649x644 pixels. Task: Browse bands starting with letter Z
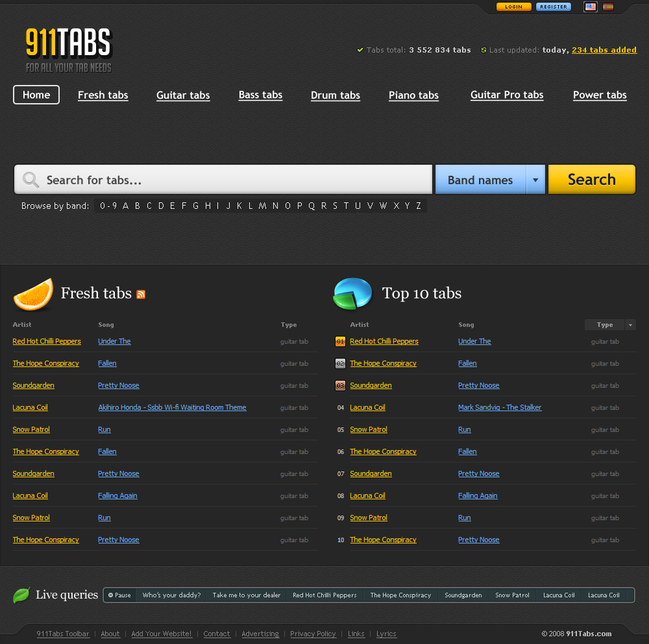(x=419, y=206)
